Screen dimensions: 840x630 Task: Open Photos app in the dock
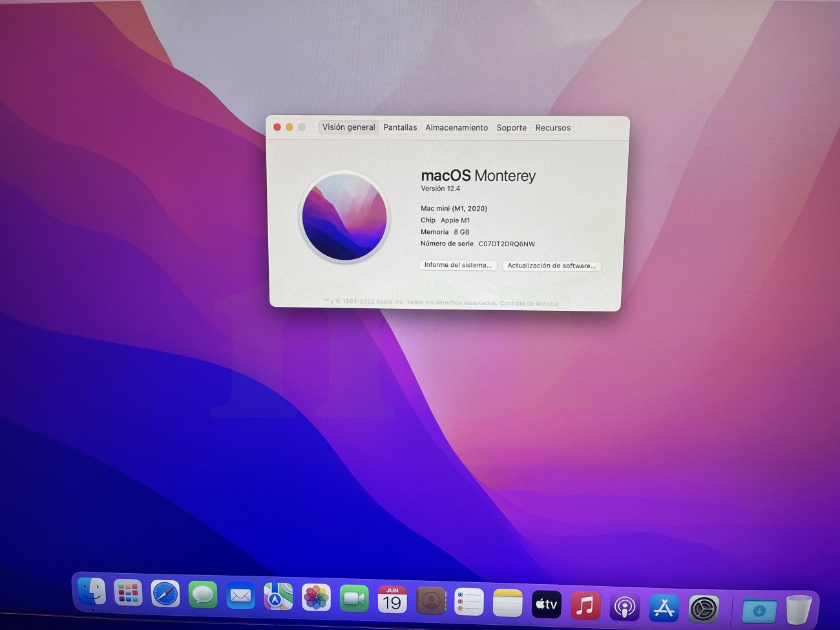[x=316, y=598]
